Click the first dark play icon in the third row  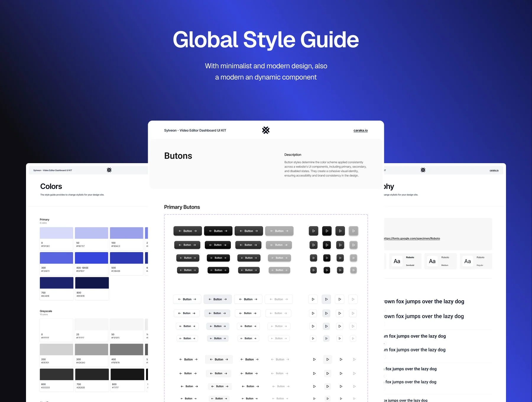pos(314,258)
